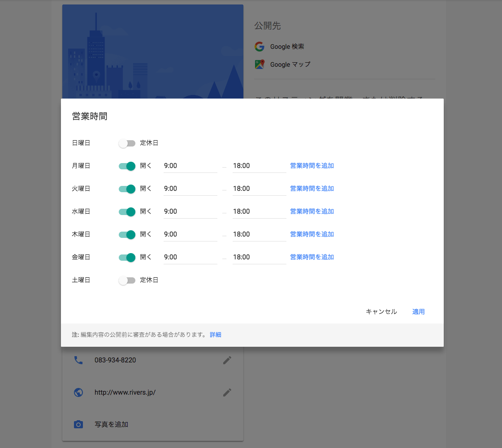
Task: Click the キャンセル button
Action: pyautogui.click(x=381, y=312)
